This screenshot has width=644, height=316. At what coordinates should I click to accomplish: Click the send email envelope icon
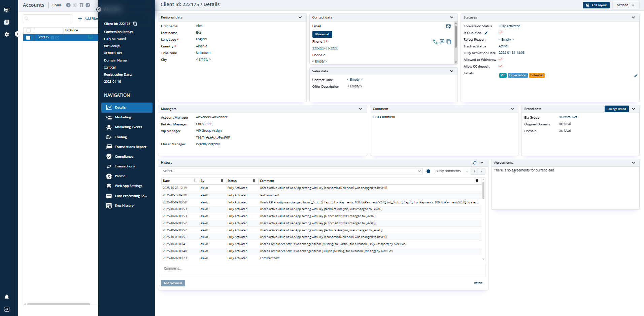coord(448,26)
